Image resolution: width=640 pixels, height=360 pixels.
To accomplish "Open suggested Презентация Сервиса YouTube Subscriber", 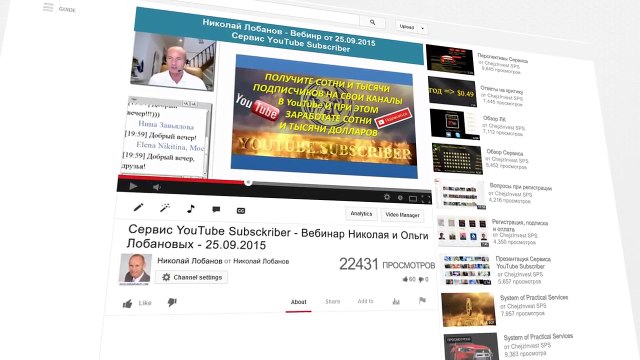I will point(523,262).
